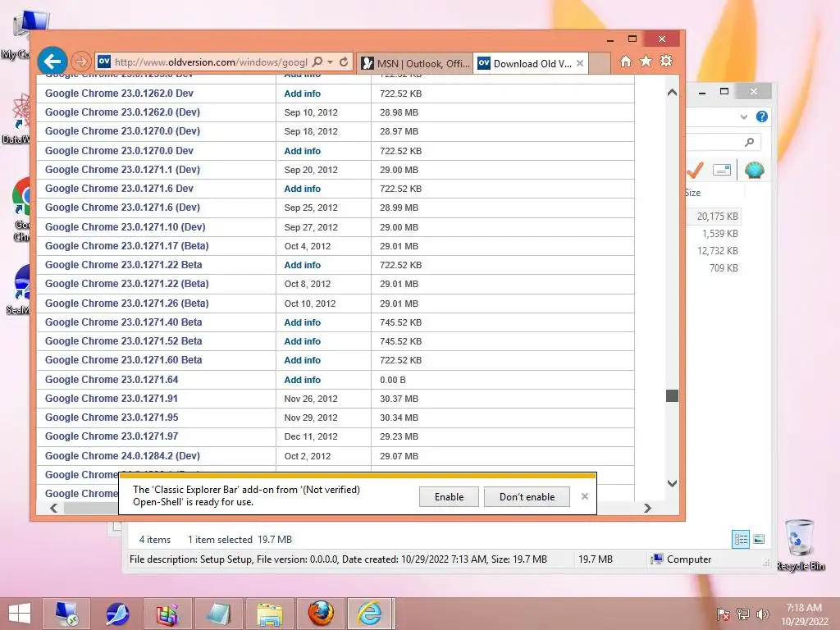This screenshot has width=840, height=630.
Task: Click Add info for Chrome 23.0.1271.60 Beta
Action: tap(302, 360)
